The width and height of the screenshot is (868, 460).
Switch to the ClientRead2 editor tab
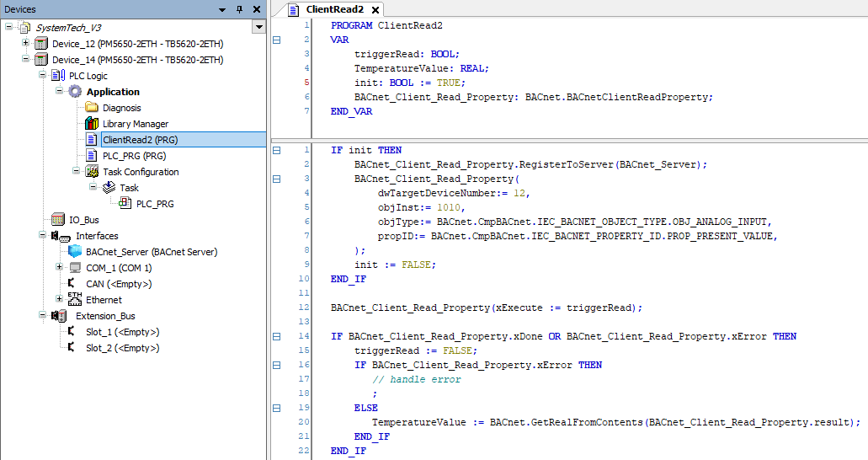335,9
